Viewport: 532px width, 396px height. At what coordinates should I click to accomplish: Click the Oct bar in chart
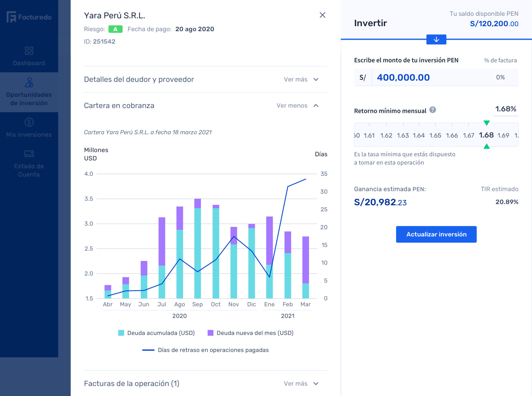[216, 252]
